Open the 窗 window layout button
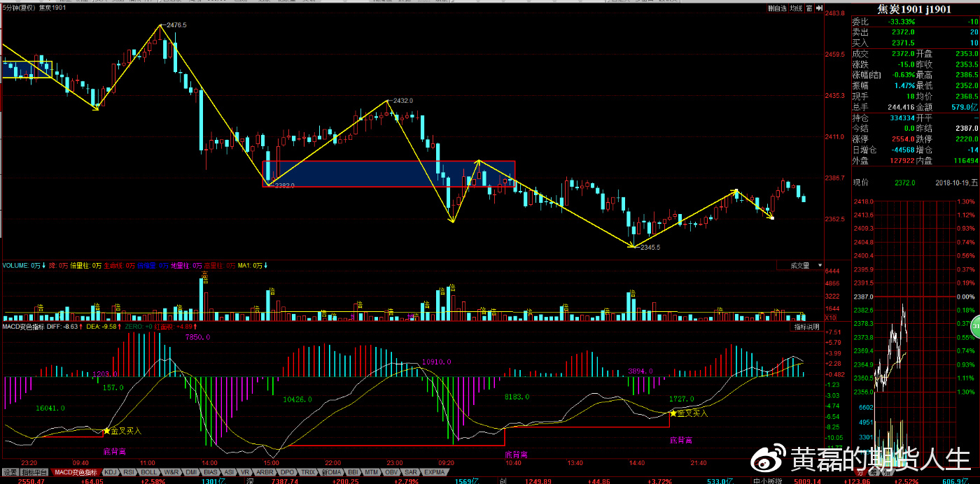 pyautogui.click(x=809, y=8)
